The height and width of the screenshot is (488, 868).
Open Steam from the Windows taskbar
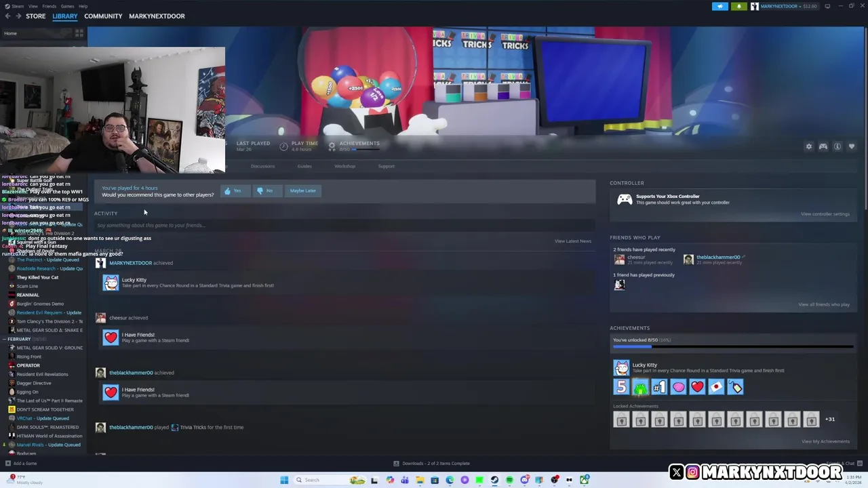click(494, 480)
